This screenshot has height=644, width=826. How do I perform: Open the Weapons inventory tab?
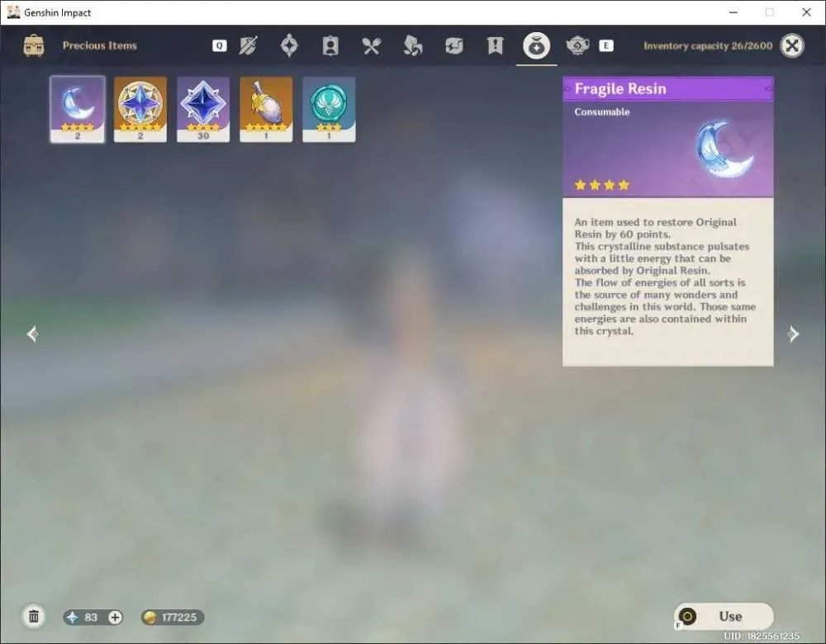coord(248,45)
